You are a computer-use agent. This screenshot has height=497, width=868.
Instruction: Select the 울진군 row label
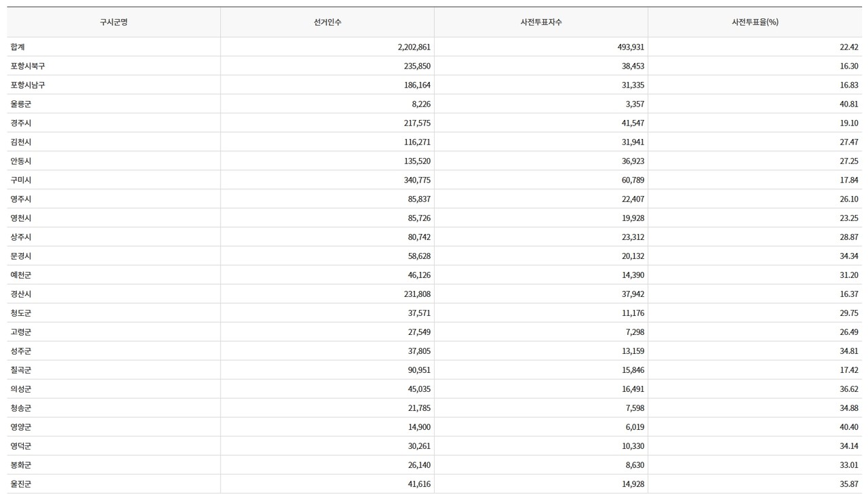coord(21,483)
